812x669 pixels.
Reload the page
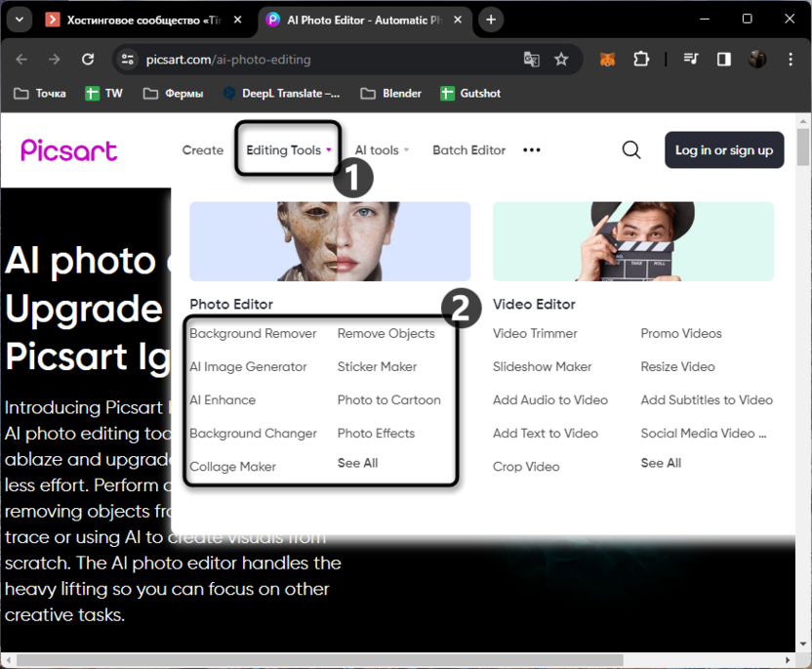(x=88, y=60)
